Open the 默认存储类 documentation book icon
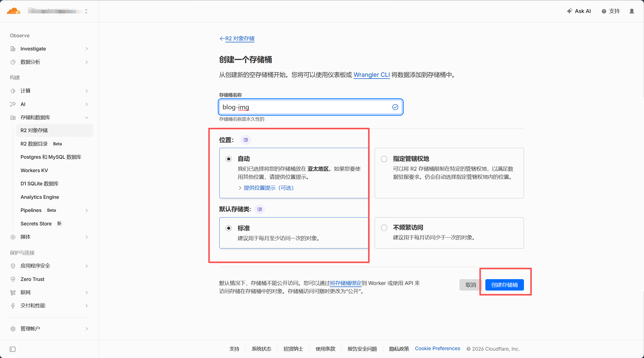The width and height of the screenshot is (644, 358). pyautogui.click(x=260, y=209)
